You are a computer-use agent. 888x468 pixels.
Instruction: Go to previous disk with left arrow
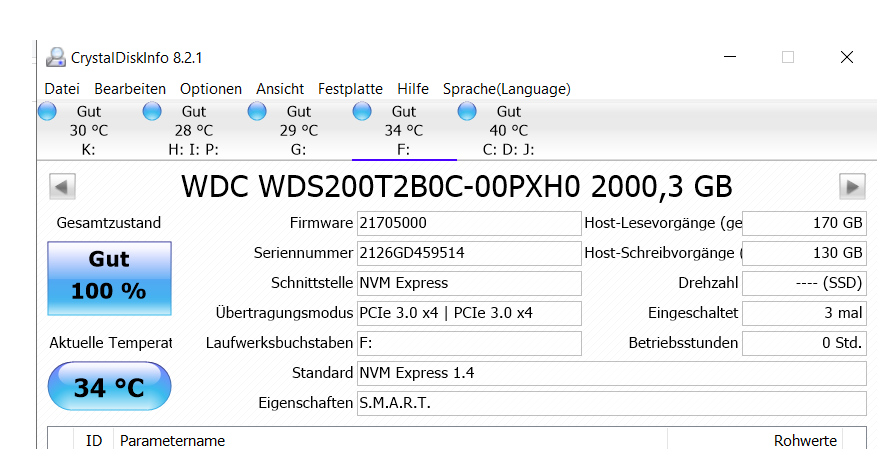pyautogui.click(x=62, y=186)
